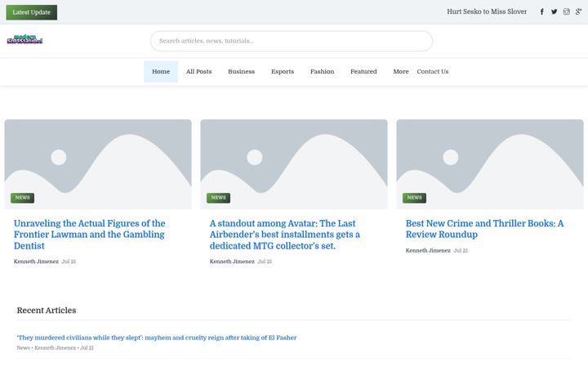Open the Contact Us page

pyautogui.click(x=432, y=72)
